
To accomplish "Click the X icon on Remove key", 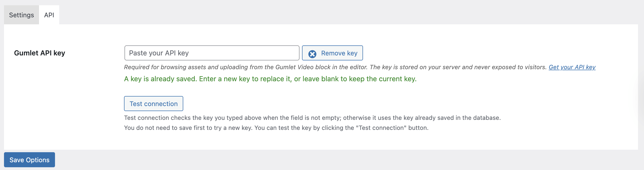I will pos(312,54).
